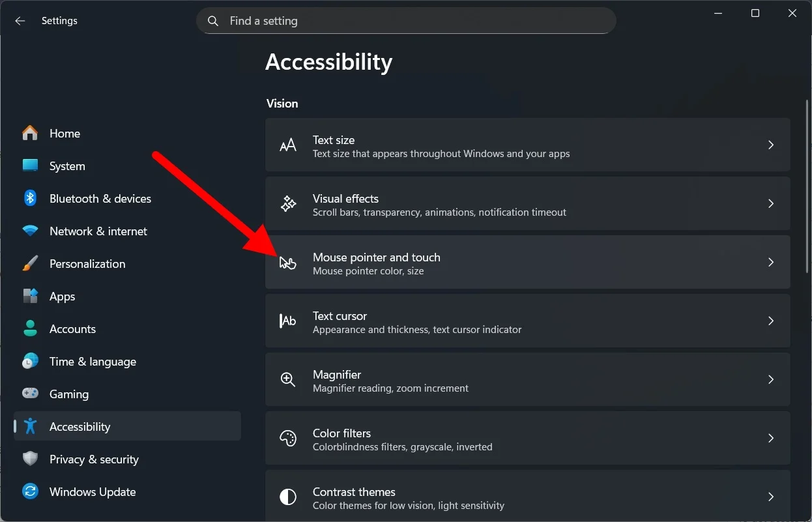Select the Mouse pointer and touch icon
The image size is (812, 522).
pyautogui.click(x=287, y=262)
